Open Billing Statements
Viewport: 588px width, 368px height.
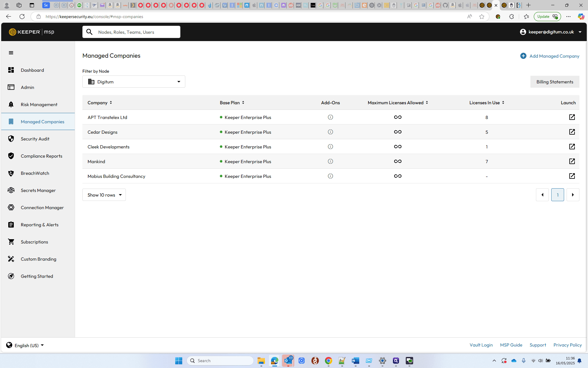pyautogui.click(x=555, y=82)
